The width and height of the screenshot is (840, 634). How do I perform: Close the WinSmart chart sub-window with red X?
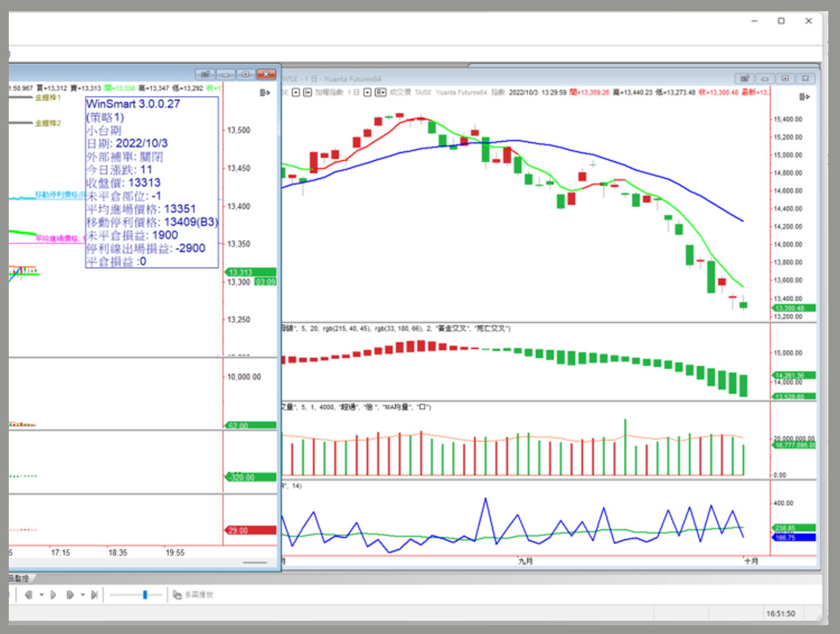[266, 75]
